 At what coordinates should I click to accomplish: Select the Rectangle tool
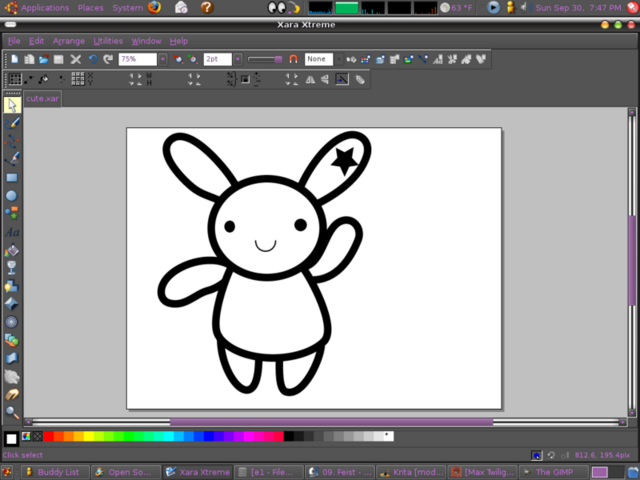click(x=12, y=177)
